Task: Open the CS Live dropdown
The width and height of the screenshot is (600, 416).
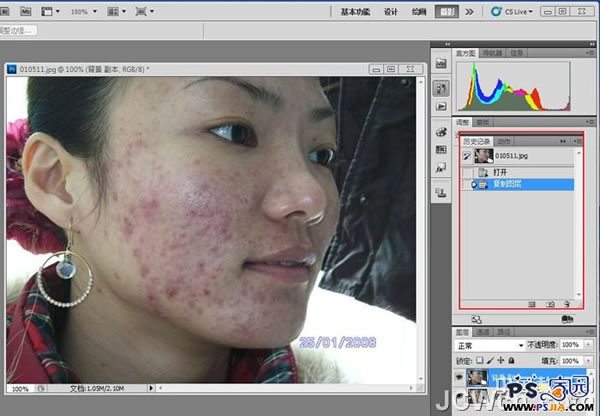Action: point(512,11)
